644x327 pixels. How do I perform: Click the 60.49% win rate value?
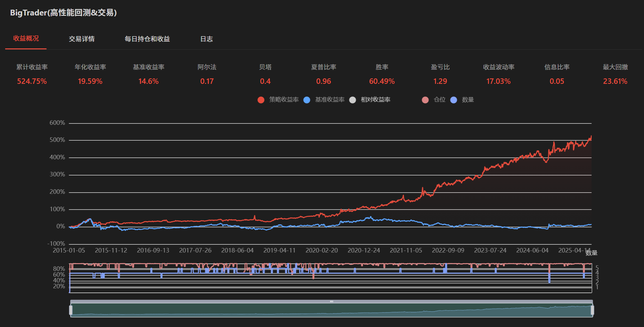coord(382,81)
